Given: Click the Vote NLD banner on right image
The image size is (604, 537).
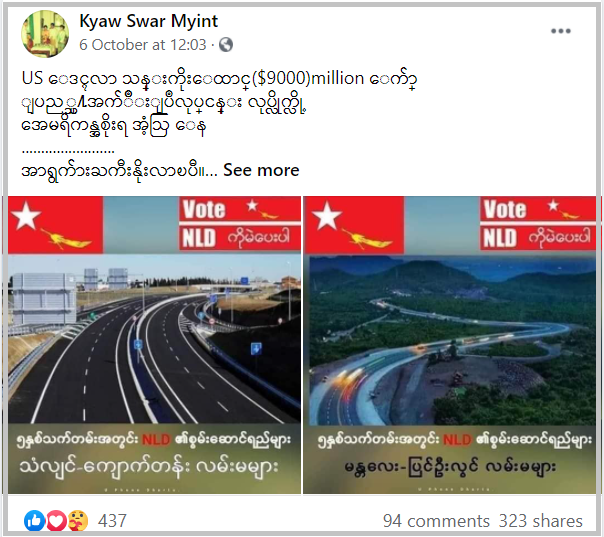Looking at the screenshot, I should click(x=538, y=224).
